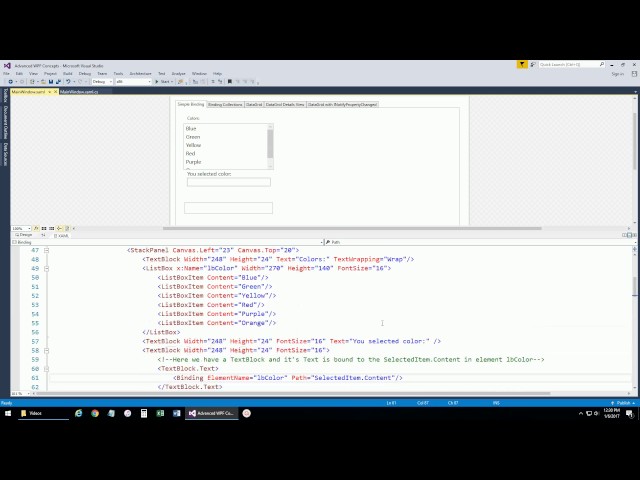Close the MainWindow.xaml tab
The height and width of the screenshot is (480, 640).
click(56, 92)
